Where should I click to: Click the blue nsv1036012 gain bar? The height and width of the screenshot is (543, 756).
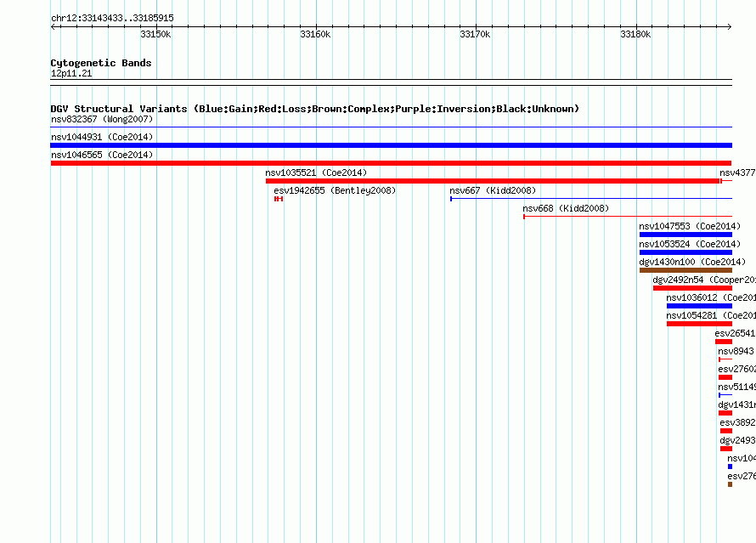[699, 306]
